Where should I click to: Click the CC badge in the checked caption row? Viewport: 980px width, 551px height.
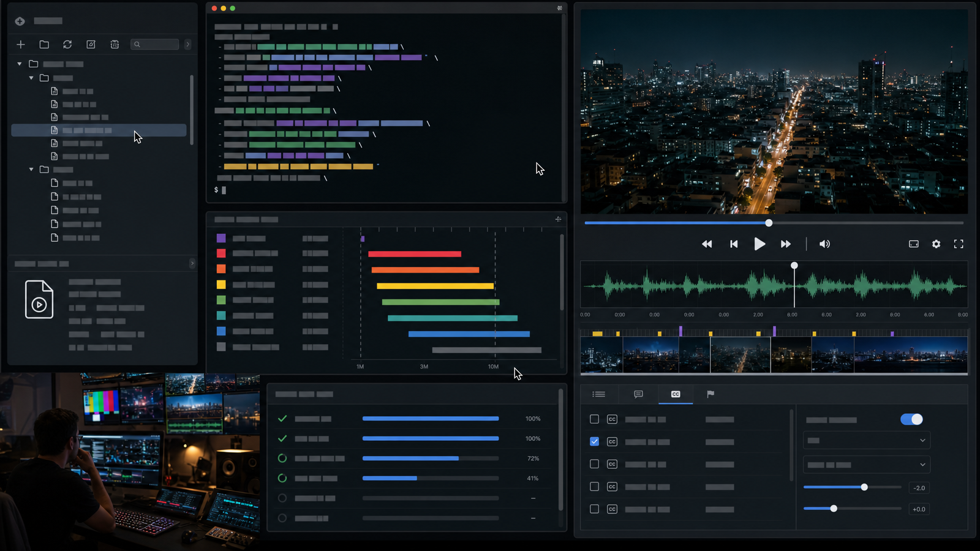tap(612, 441)
